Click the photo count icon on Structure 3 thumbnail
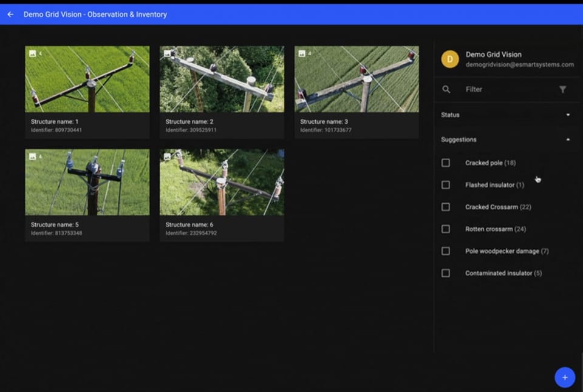583x392 pixels. point(303,53)
